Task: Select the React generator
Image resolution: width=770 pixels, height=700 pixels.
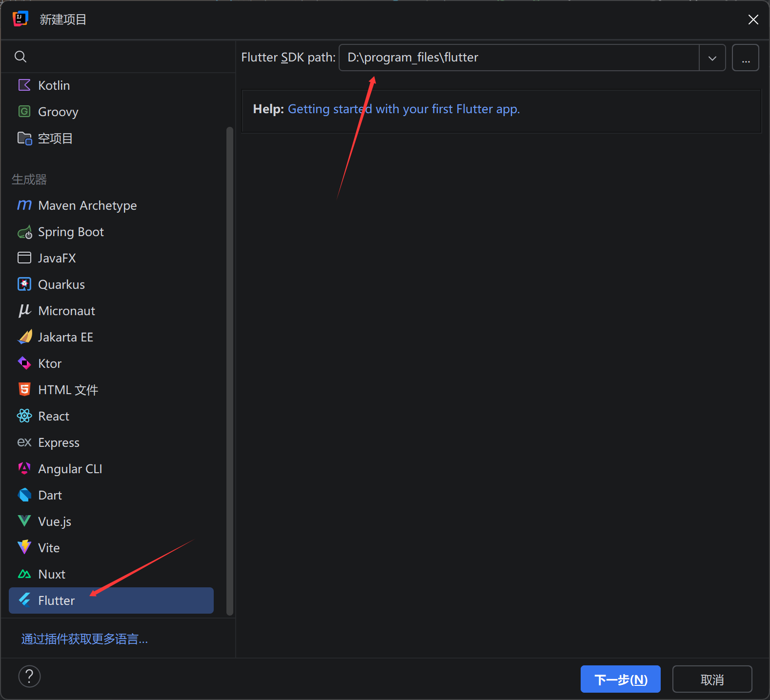Action: pos(111,416)
